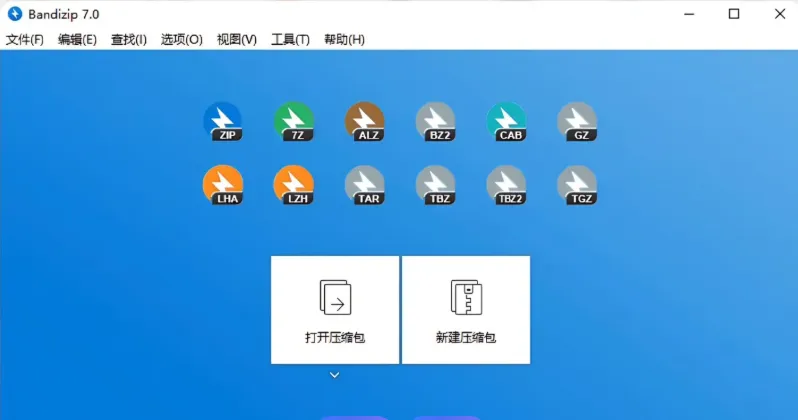Select the green 7Z format icon

[294, 122]
